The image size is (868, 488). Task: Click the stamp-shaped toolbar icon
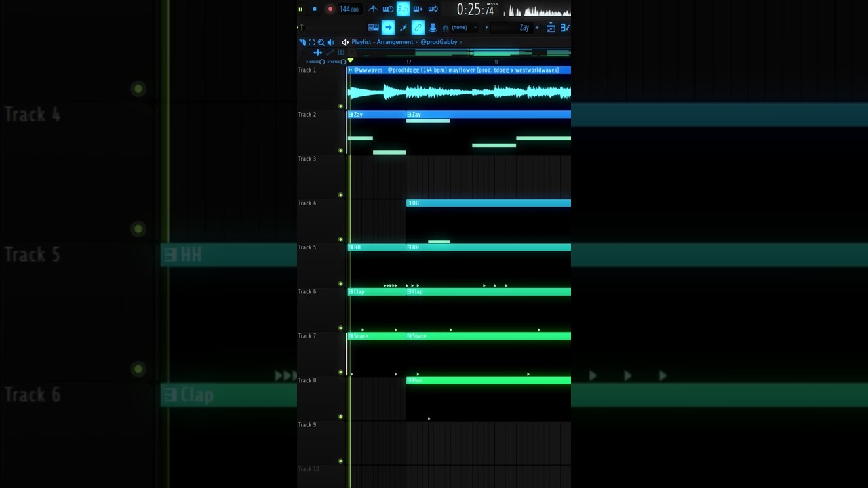(433, 28)
